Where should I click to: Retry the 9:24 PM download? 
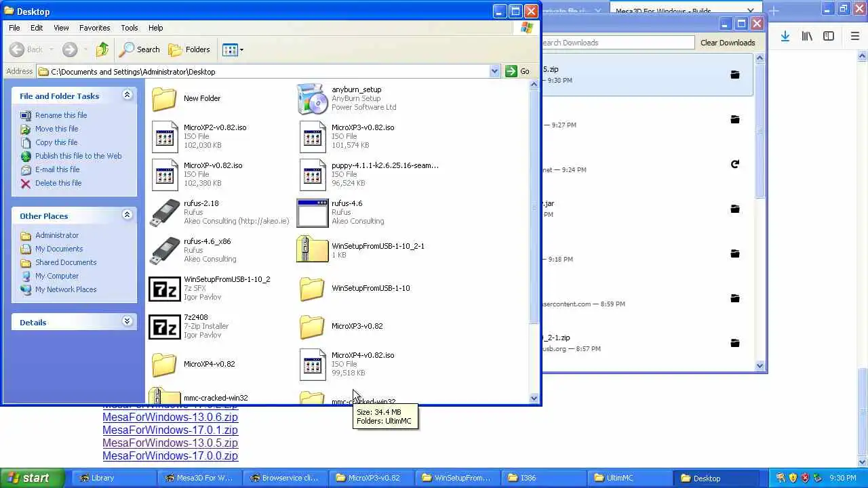click(x=734, y=164)
